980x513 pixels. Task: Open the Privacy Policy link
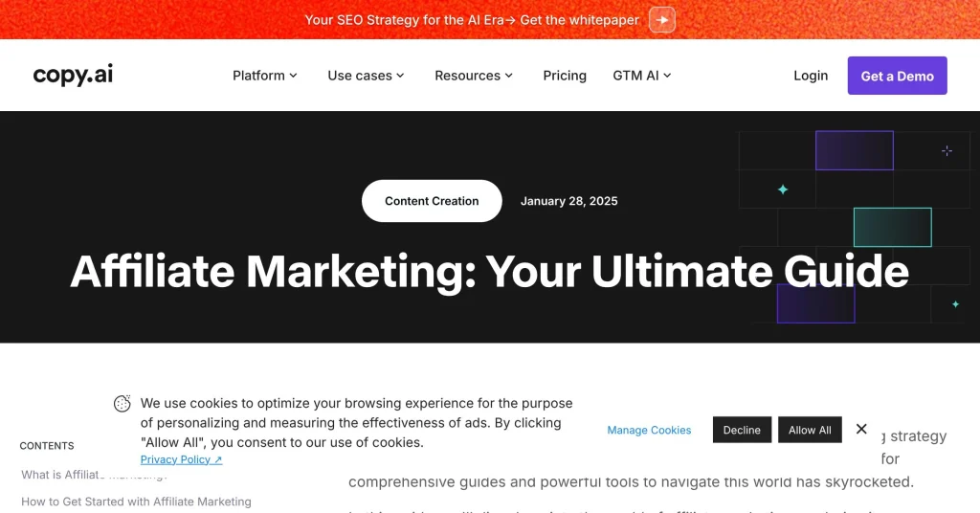point(181,459)
